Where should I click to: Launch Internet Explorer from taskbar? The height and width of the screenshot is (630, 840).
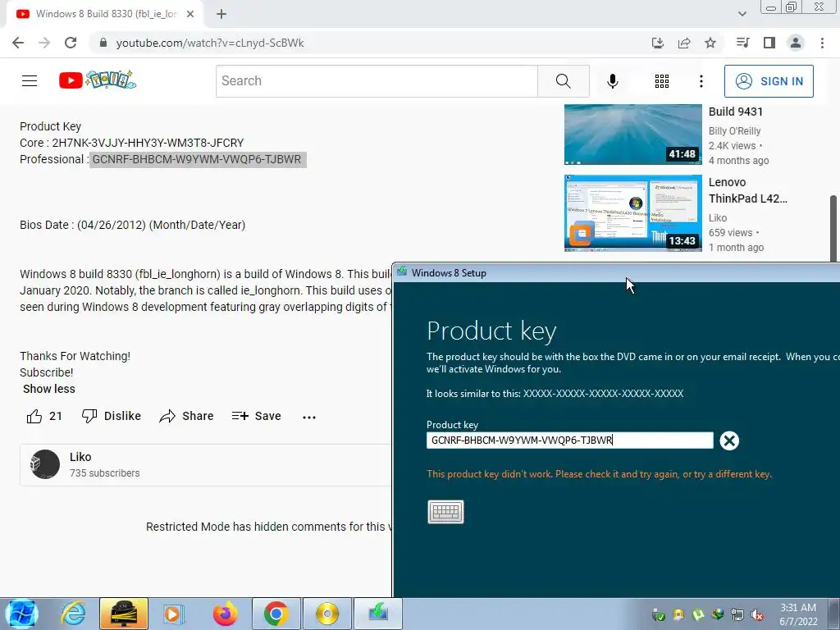click(73, 614)
